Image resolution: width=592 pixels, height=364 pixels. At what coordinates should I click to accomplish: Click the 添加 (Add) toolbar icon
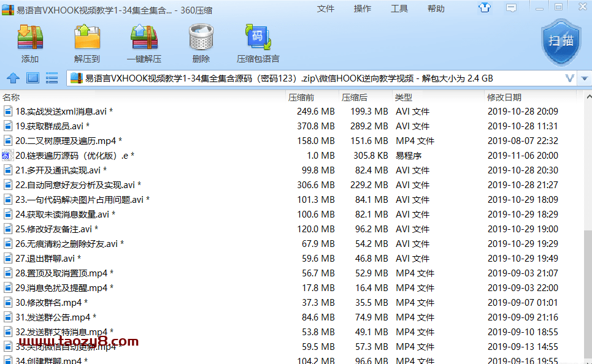point(29,43)
